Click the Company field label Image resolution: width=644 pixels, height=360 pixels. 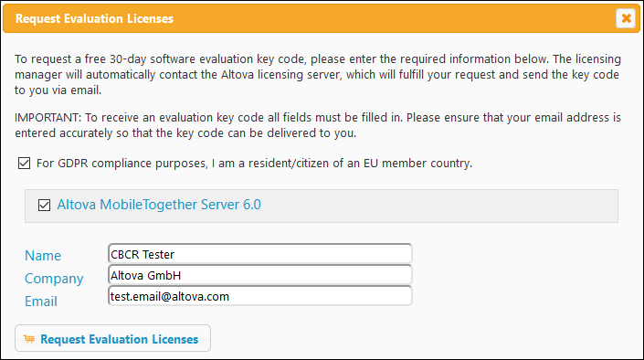click(x=54, y=279)
